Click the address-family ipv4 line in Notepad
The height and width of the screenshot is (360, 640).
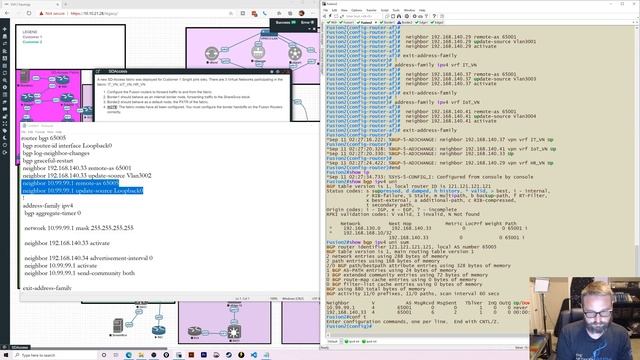(x=48, y=206)
